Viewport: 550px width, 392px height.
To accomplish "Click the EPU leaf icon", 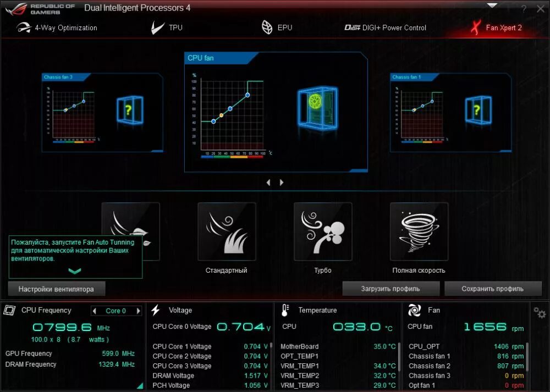I will coord(267,27).
